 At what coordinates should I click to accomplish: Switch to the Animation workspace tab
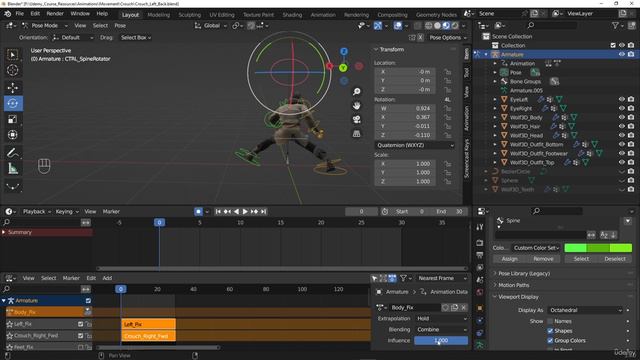[323, 15]
